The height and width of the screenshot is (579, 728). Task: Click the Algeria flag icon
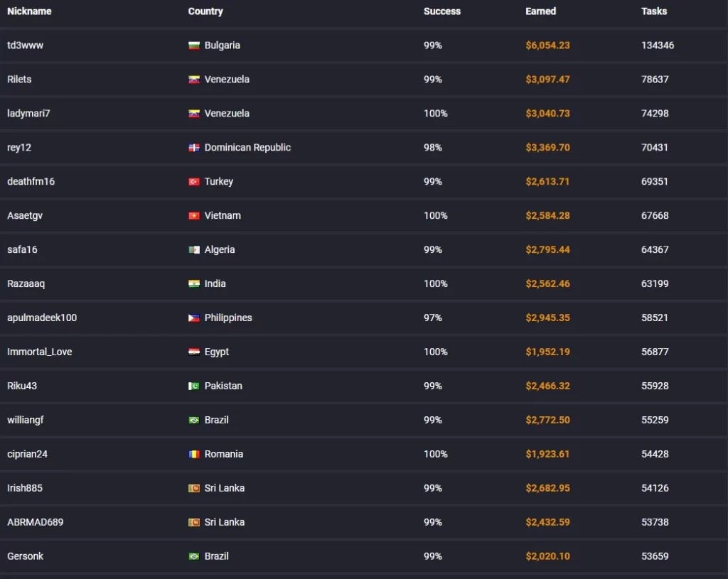tap(193, 249)
